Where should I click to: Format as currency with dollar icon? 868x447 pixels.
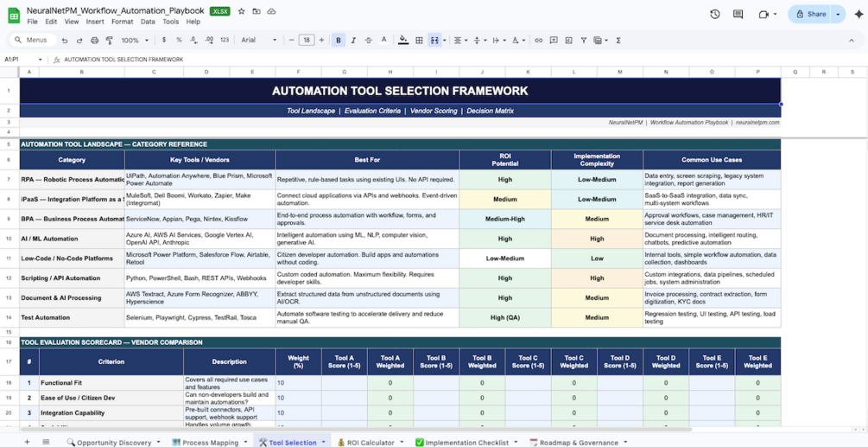164,41
